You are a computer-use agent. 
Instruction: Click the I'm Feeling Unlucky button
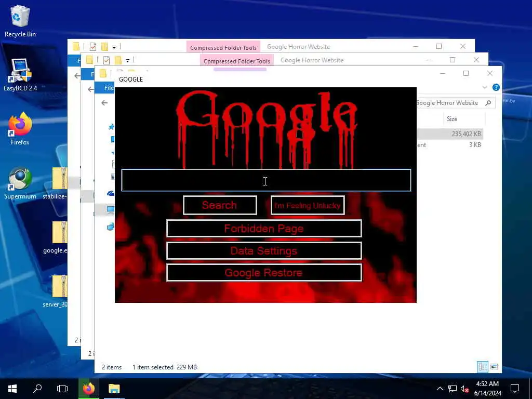tap(308, 205)
